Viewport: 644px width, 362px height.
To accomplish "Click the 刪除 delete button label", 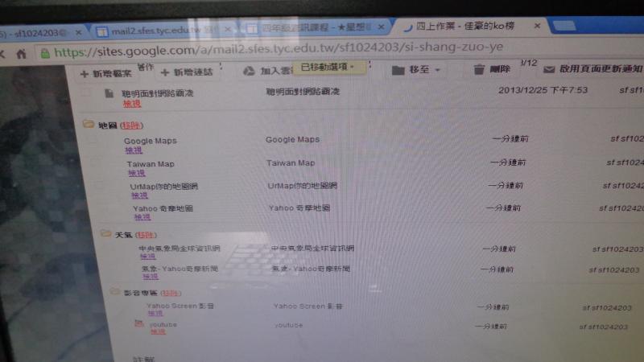I will pos(500,69).
